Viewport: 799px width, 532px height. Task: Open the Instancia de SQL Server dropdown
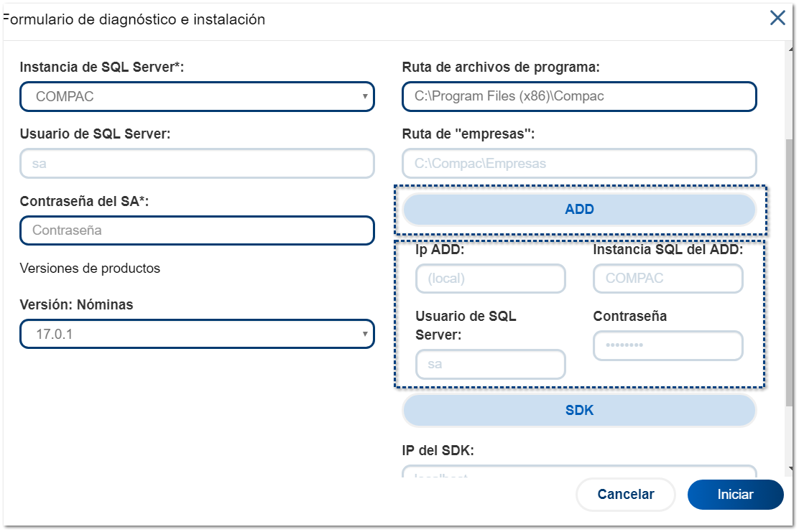click(x=197, y=96)
